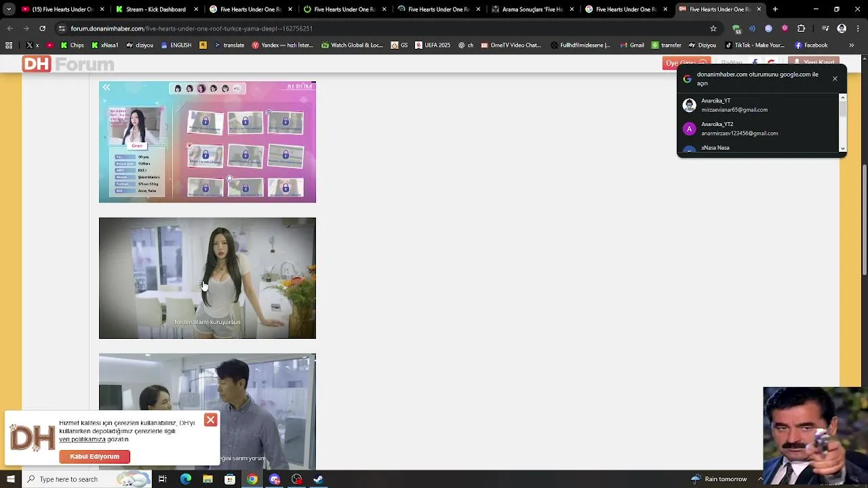Open Microsoft Store from the taskbar
This screenshot has width=868, height=488.
coord(230,479)
